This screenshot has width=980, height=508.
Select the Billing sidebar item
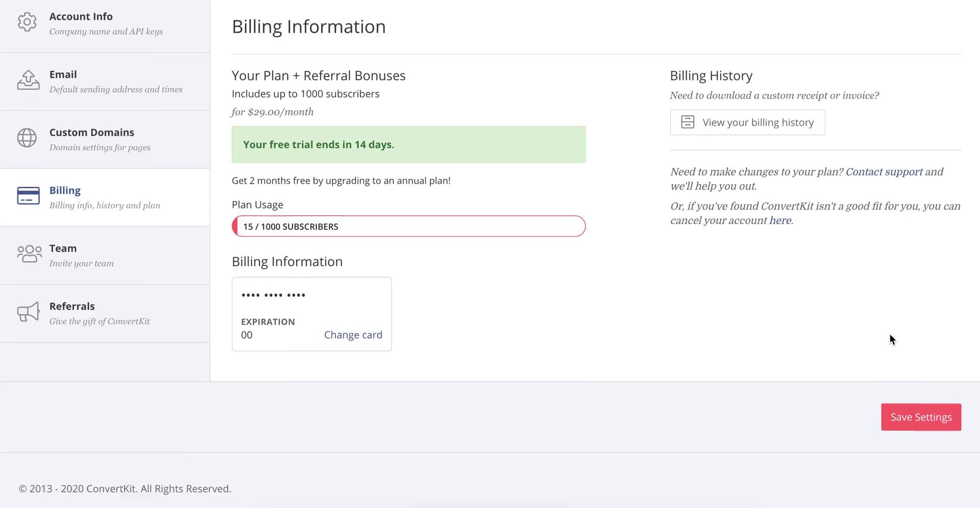click(105, 197)
